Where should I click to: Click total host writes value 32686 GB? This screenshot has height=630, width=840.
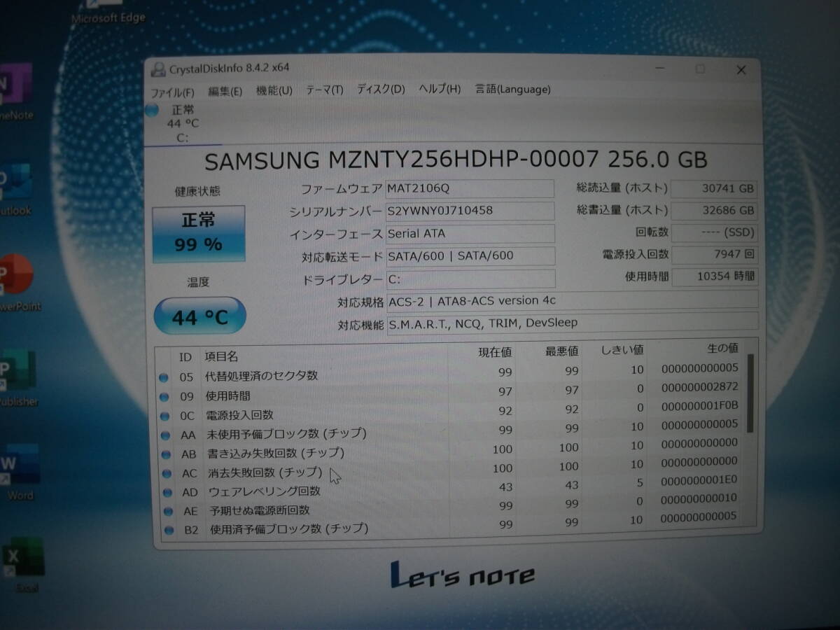(714, 210)
